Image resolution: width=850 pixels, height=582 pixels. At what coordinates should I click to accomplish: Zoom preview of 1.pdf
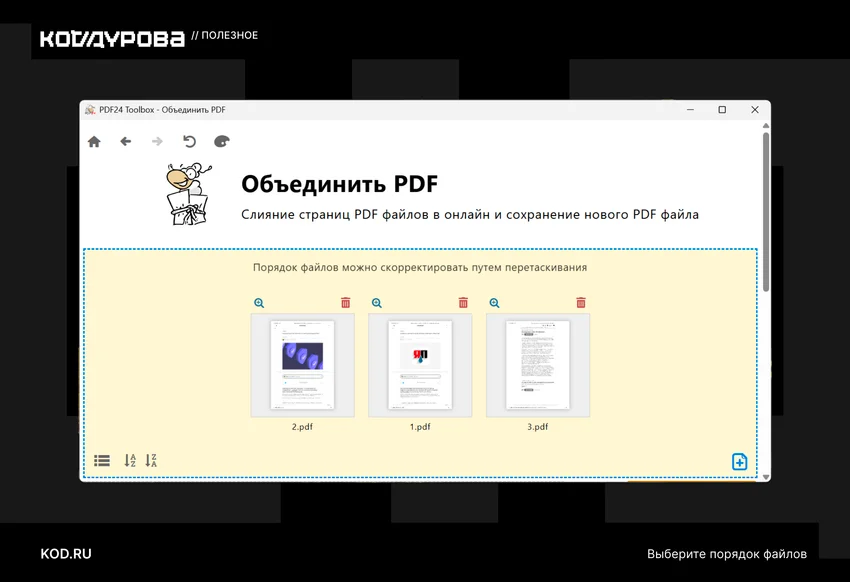tap(377, 303)
